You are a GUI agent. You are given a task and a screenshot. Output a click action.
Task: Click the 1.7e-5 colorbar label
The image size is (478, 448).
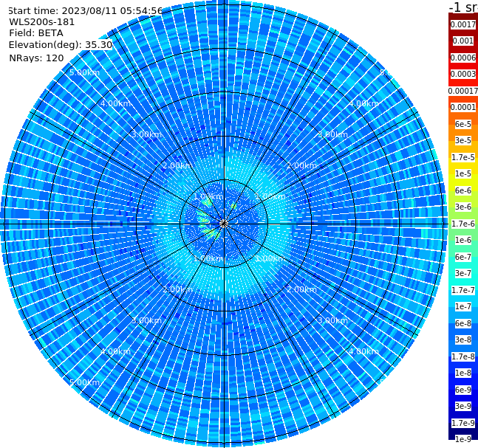tap(463, 157)
